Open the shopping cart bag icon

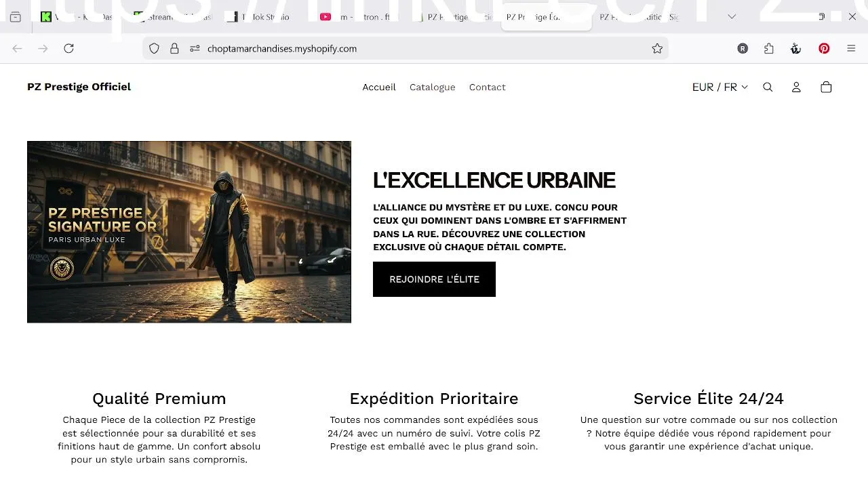click(x=826, y=87)
